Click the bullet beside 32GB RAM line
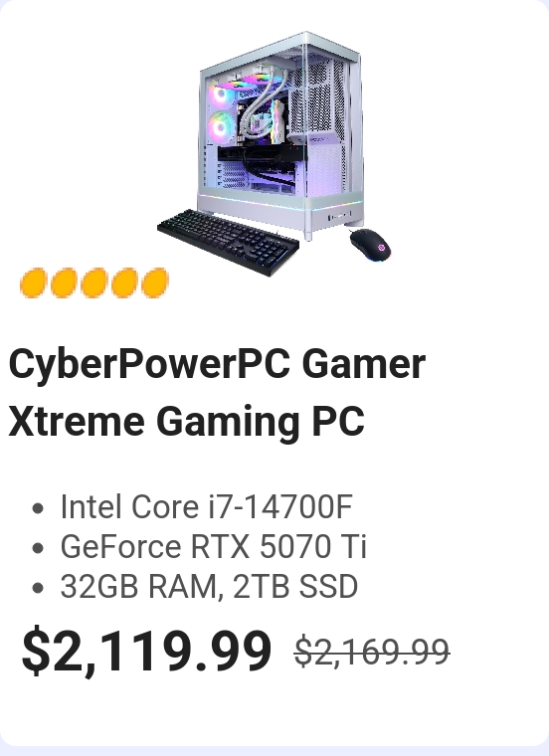Image resolution: width=549 pixels, height=756 pixels. point(38,588)
